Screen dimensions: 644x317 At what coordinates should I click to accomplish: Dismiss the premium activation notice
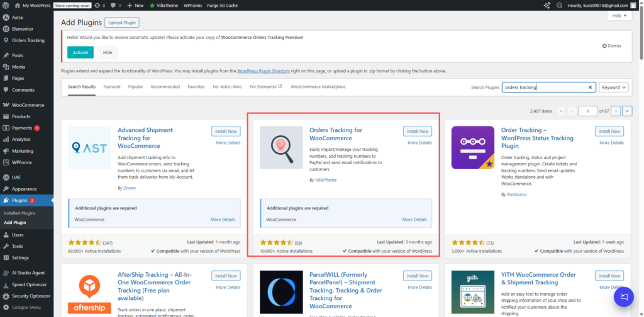pyautogui.click(x=612, y=46)
